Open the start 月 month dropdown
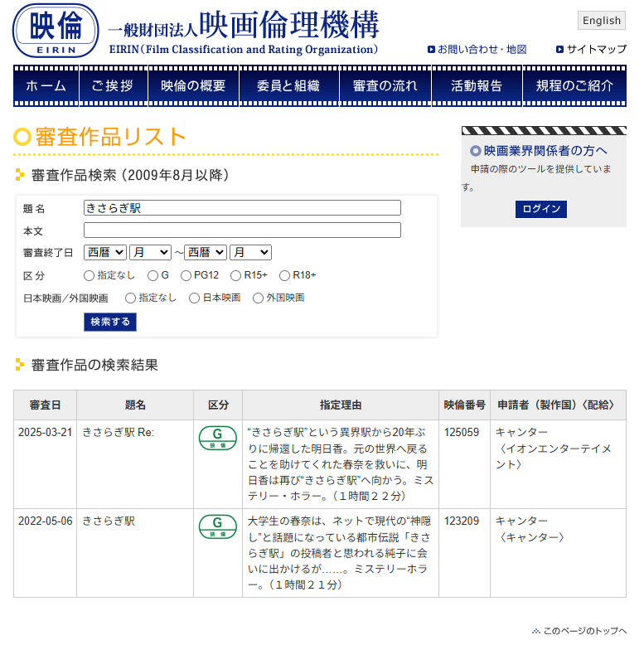Viewport: 644px width, 645px height. pos(151,252)
